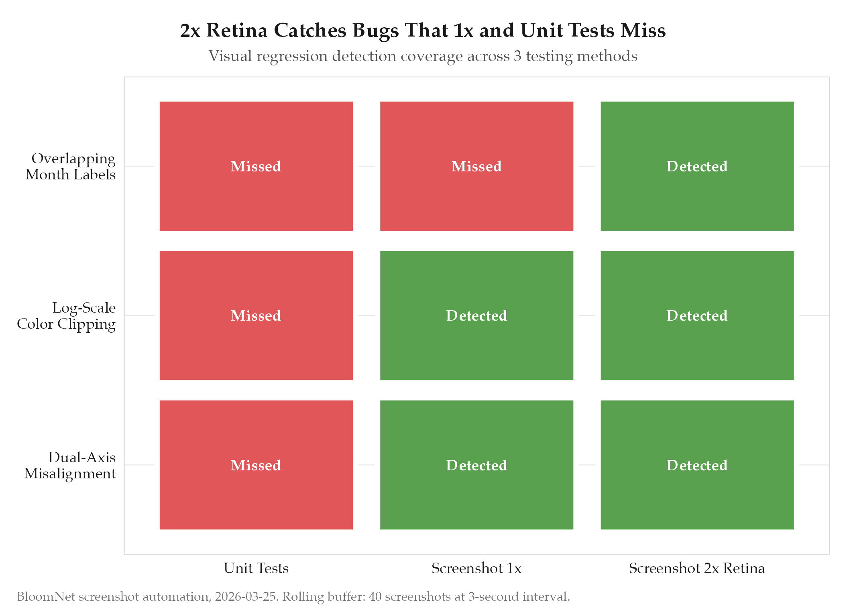
Task: Click the date 2026-03-25 in the footnote
Action: point(246,597)
